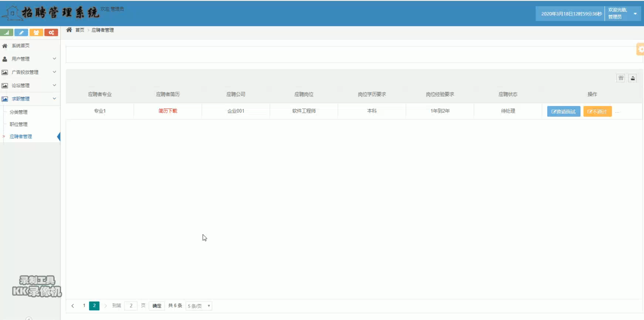The image size is (644, 320).
Task: Click the orange settings gear on right edge
Action: [x=641, y=49]
